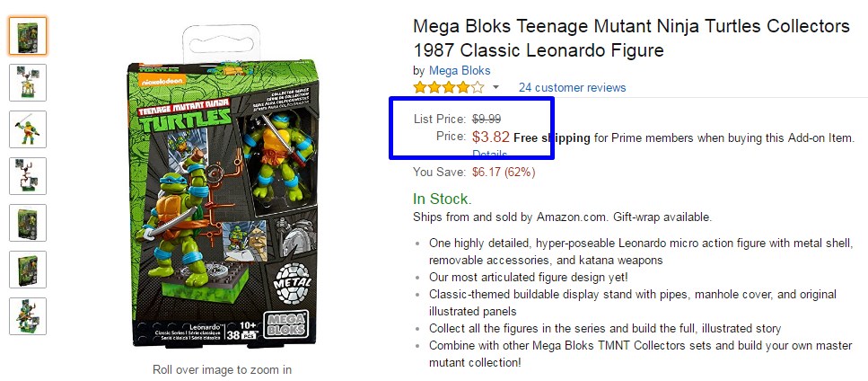Select the first highlighted box-front thumbnail
The image size is (868, 381).
[x=28, y=36]
